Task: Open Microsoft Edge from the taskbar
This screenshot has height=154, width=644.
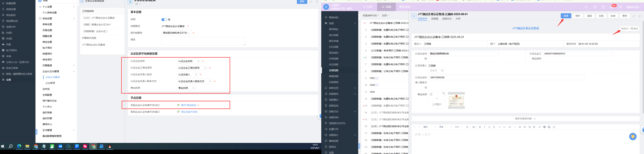Action: [19, 146]
